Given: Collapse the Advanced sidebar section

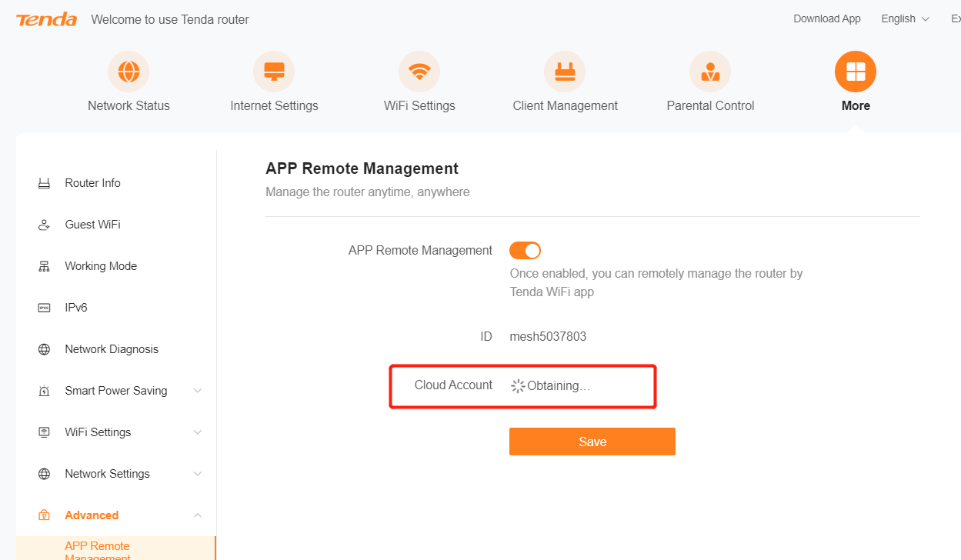Looking at the screenshot, I should coord(198,515).
